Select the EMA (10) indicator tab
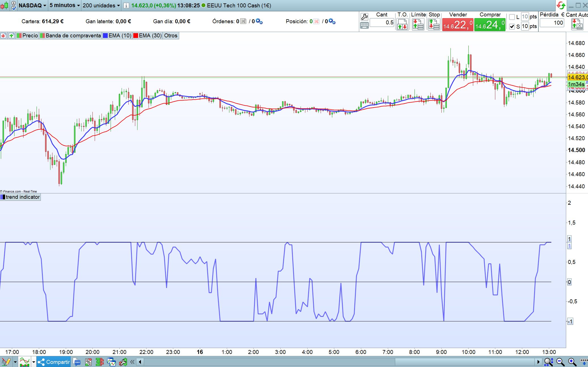This screenshot has width=588, height=367. pyautogui.click(x=117, y=35)
